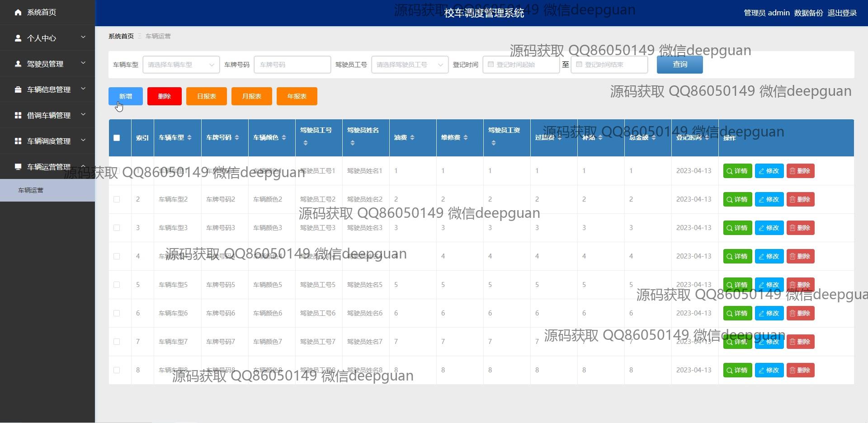The image size is (868, 423).
Task: Click the magnifier icon on first row 详情 button
Action: click(729, 171)
